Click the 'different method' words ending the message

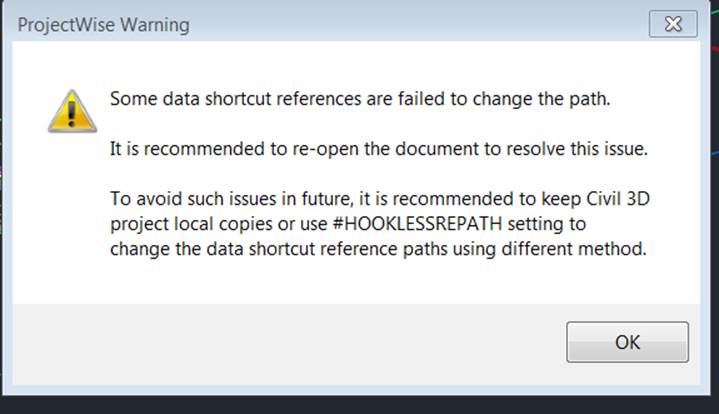[x=574, y=249]
